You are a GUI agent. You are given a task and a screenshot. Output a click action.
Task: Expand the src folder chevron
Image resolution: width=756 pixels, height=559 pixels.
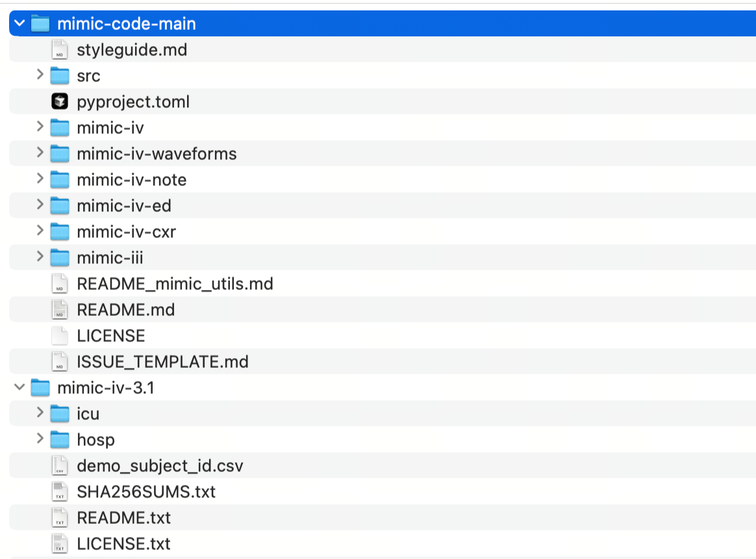pos(40,75)
